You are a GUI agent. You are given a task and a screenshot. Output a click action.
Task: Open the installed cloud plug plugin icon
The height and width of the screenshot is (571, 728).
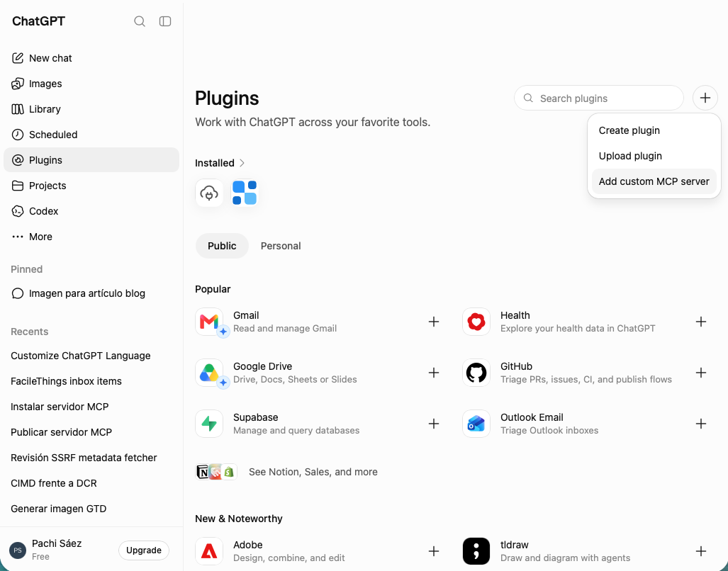pos(209,193)
